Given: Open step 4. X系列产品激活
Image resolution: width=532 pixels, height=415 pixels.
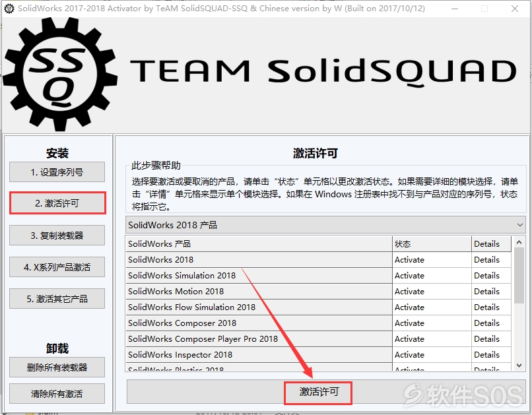Looking at the screenshot, I should click(x=57, y=267).
